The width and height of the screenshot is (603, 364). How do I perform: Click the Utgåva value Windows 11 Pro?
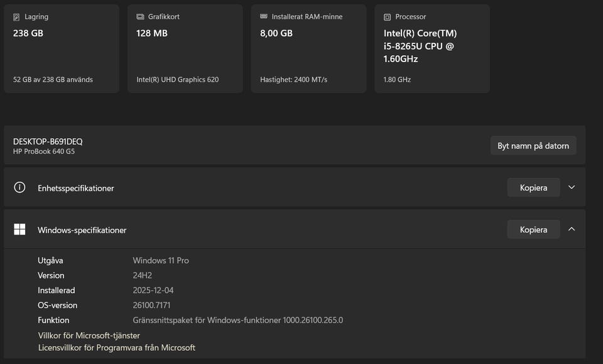pyautogui.click(x=161, y=260)
